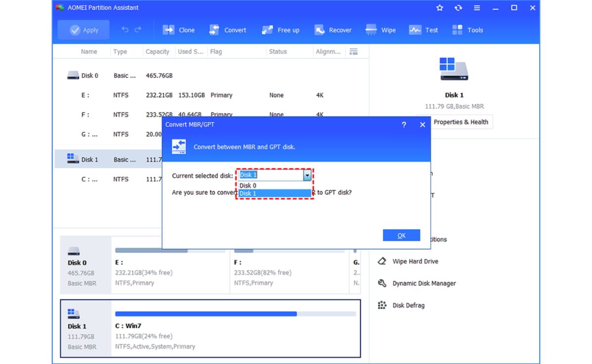
Task: Open the Convert tool
Action: click(x=228, y=30)
